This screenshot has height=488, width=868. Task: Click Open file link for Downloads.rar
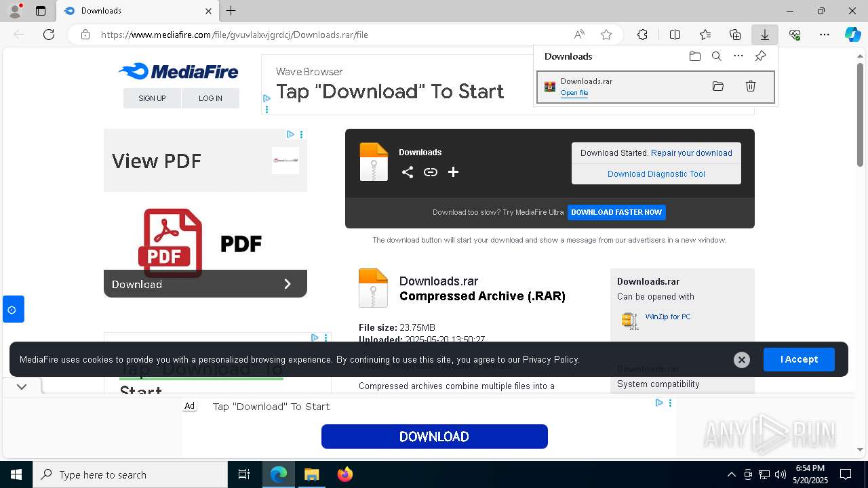pyautogui.click(x=574, y=93)
